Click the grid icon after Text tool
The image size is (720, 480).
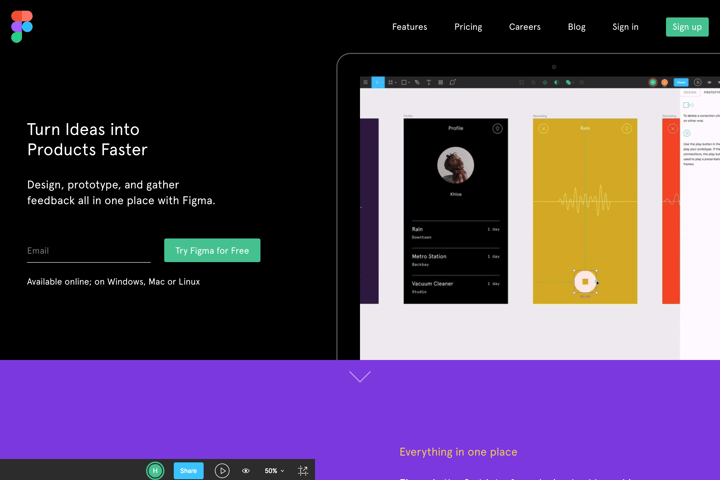coord(440,82)
